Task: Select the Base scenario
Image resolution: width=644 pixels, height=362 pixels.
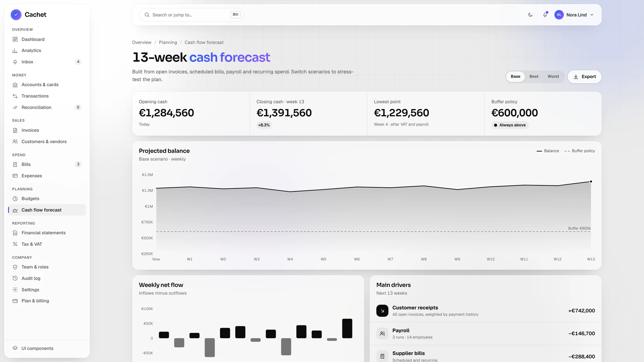Action: (516, 77)
